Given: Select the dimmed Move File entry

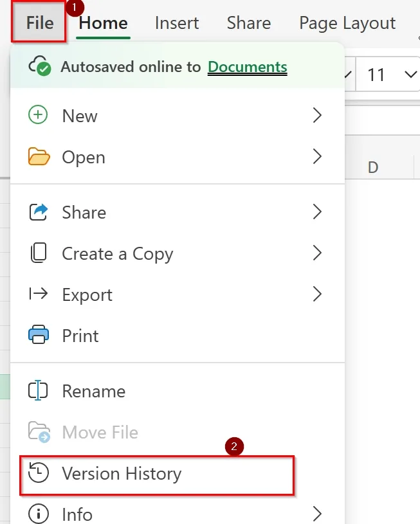Looking at the screenshot, I should [x=178, y=432].
